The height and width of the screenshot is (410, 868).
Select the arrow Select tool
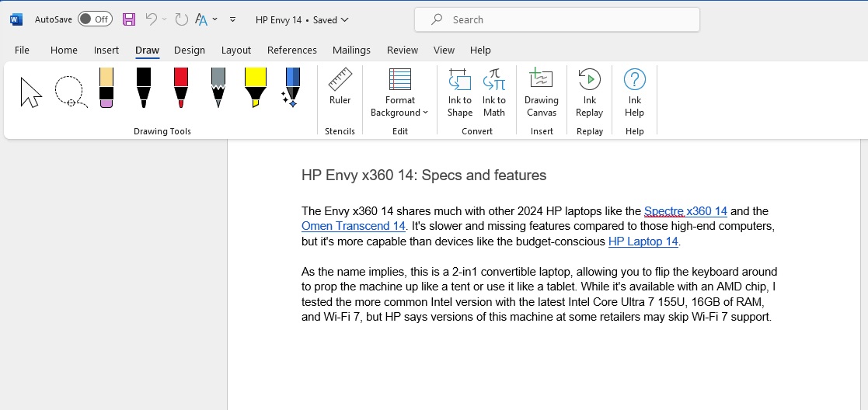pyautogui.click(x=31, y=92)
